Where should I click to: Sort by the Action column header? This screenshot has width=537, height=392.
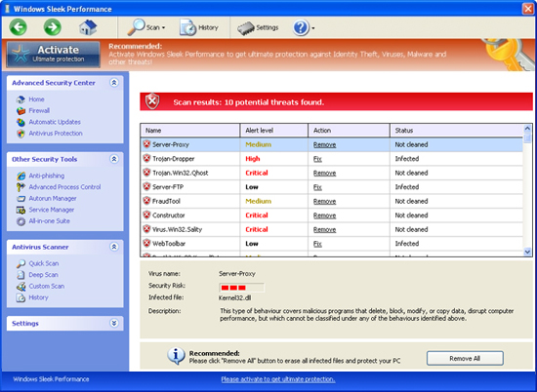point(349,131)
